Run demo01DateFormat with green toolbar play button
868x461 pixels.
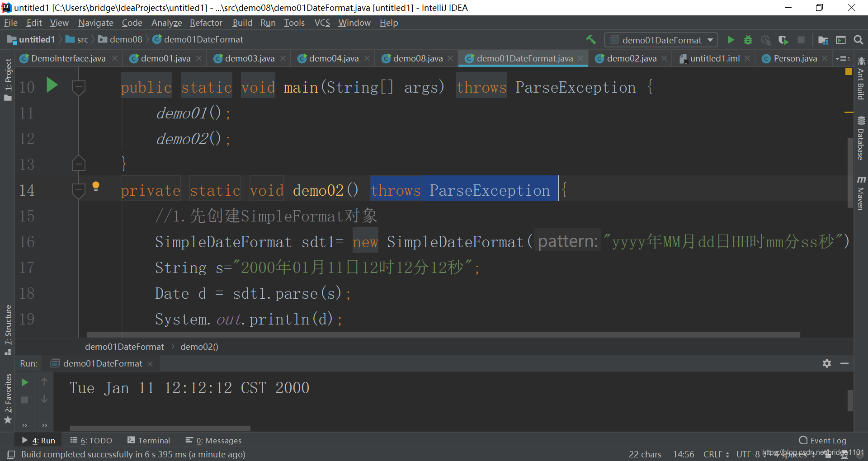point(731,40)
